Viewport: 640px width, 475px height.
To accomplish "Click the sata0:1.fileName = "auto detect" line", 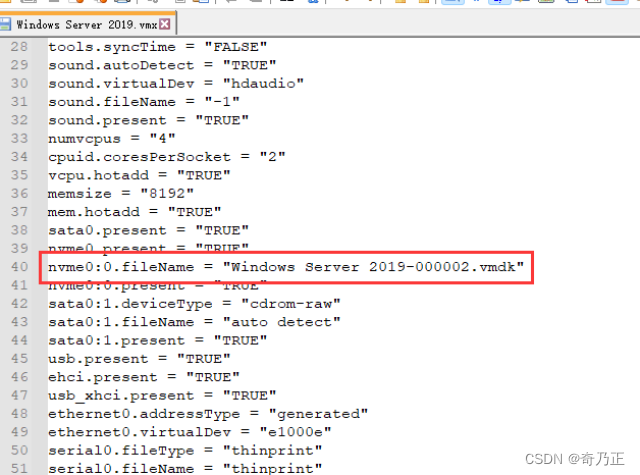I will tap(194, 322).
